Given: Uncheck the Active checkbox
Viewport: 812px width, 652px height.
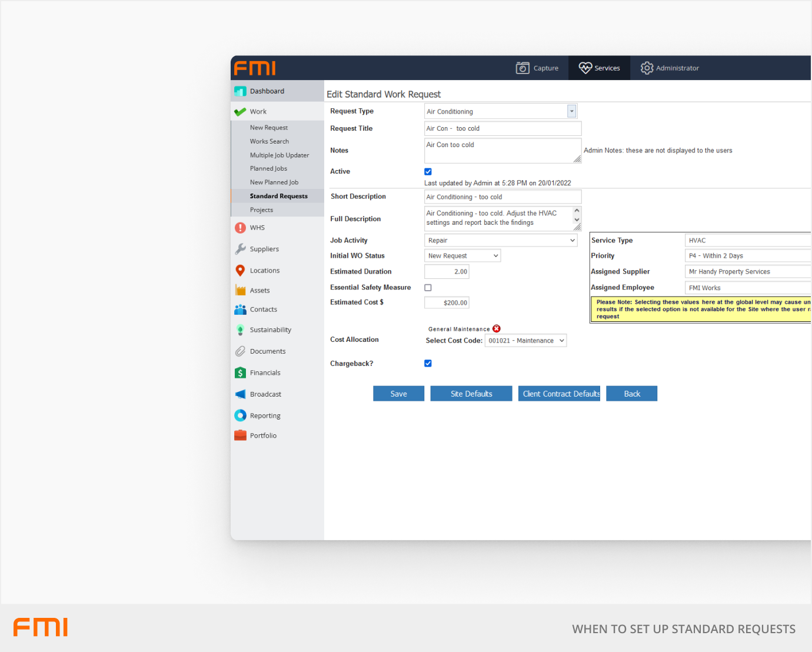Looking at the screenshot, I should [x=428, y=172].
